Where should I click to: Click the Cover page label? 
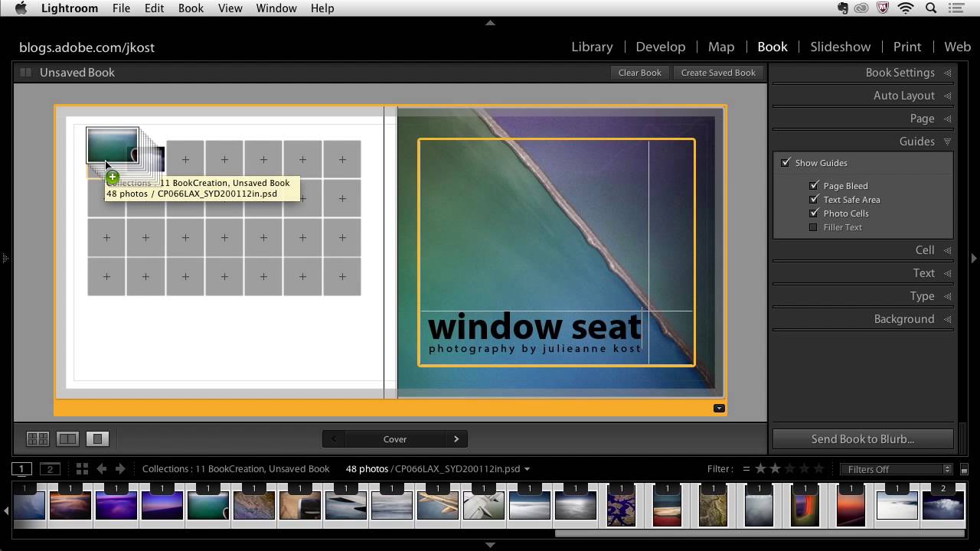click(x=395, y=439)
